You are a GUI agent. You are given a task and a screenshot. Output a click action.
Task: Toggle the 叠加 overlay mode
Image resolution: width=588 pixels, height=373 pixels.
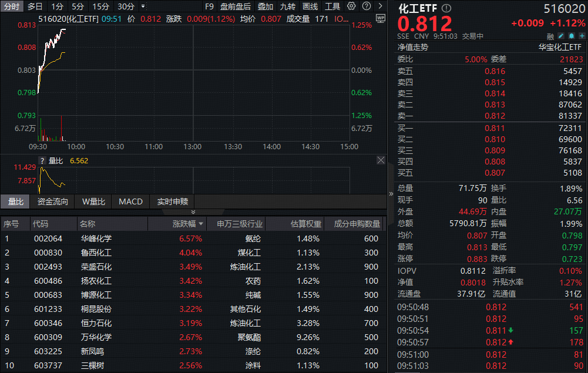coord(264,6)
